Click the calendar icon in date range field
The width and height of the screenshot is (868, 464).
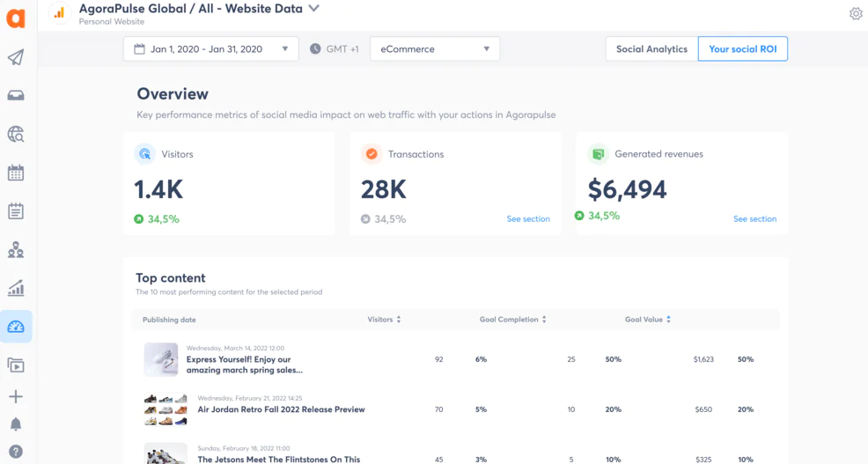[x=139, y=48]
